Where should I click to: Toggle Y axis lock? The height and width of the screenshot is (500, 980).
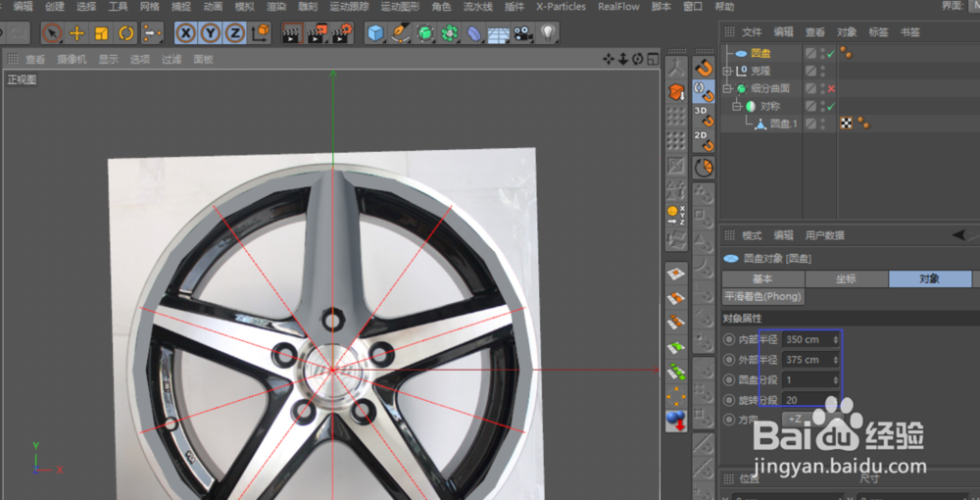point(210,33)
